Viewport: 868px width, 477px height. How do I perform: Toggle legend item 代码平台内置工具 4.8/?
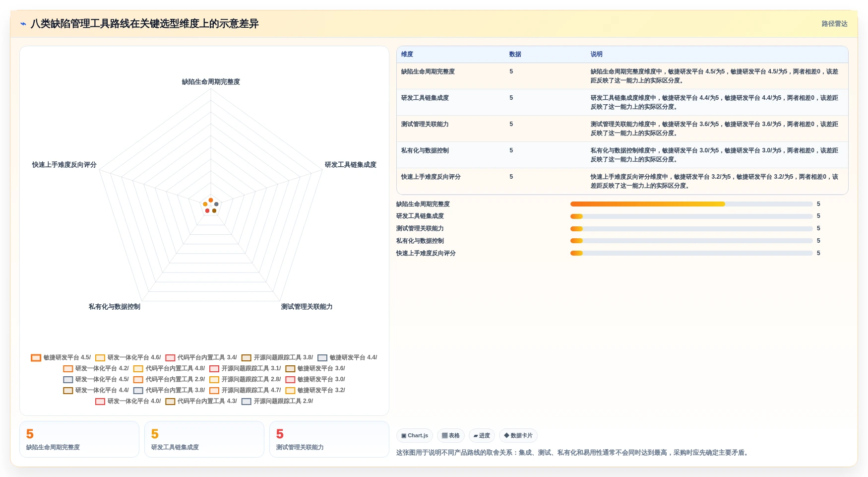click(x=169, y=368)
